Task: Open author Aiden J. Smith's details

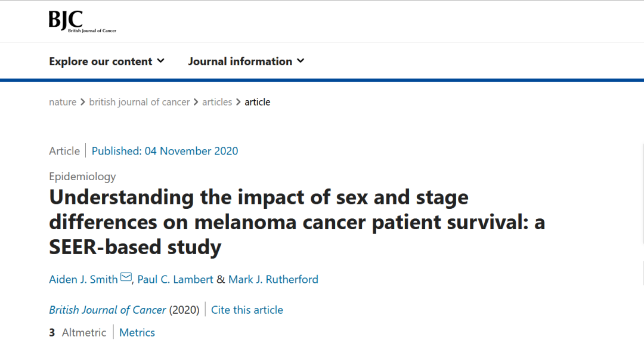Action: coord(83,279)
